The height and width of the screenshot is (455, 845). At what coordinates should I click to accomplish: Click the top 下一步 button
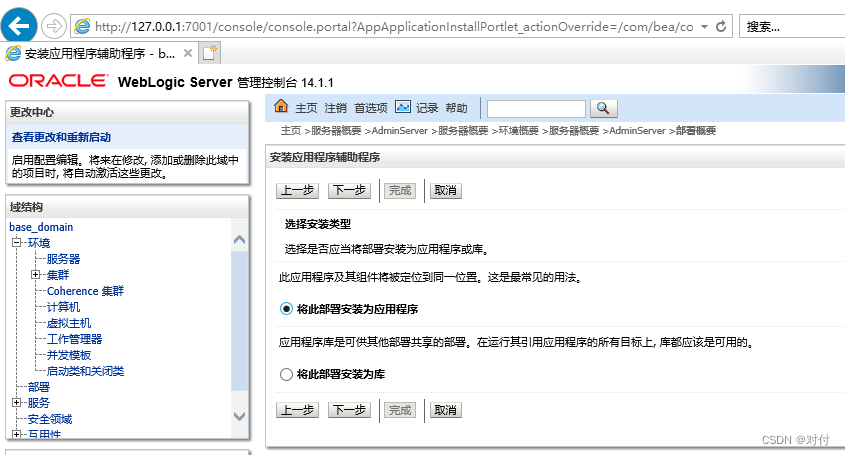pos(349,190)
